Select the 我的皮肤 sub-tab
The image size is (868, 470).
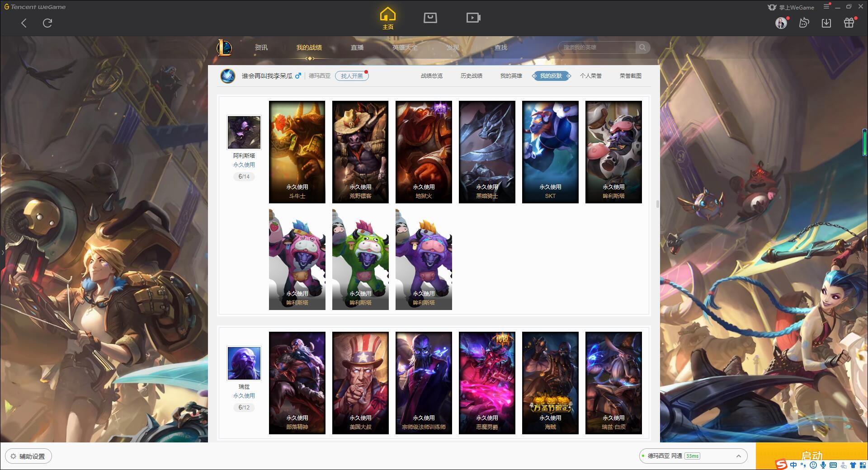(x=551, y=76)
